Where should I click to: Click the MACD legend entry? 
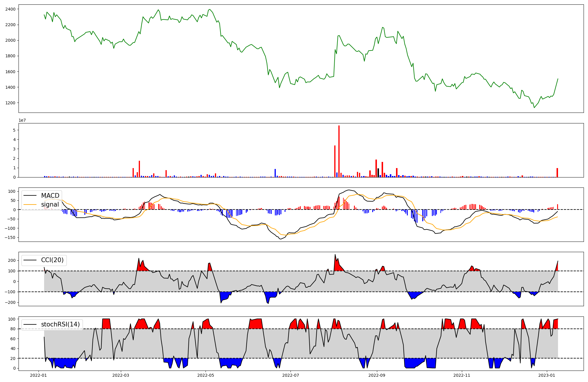(50, 196)
